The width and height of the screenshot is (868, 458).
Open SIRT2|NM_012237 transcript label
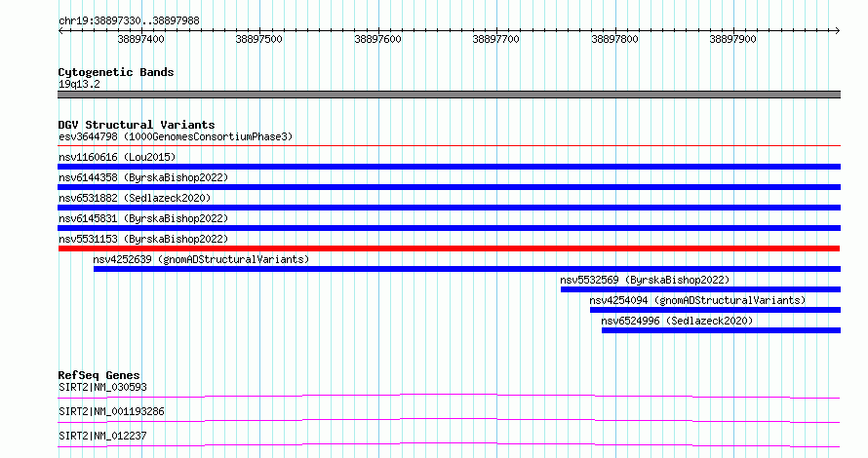pos(102,436)
